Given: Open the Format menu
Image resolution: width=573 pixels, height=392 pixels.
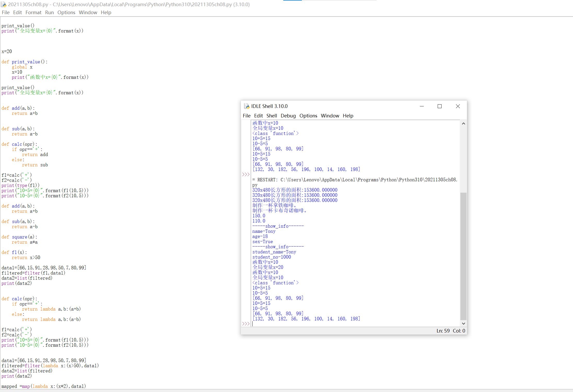Looking at the screenshot, I should [x=33, y=12].
